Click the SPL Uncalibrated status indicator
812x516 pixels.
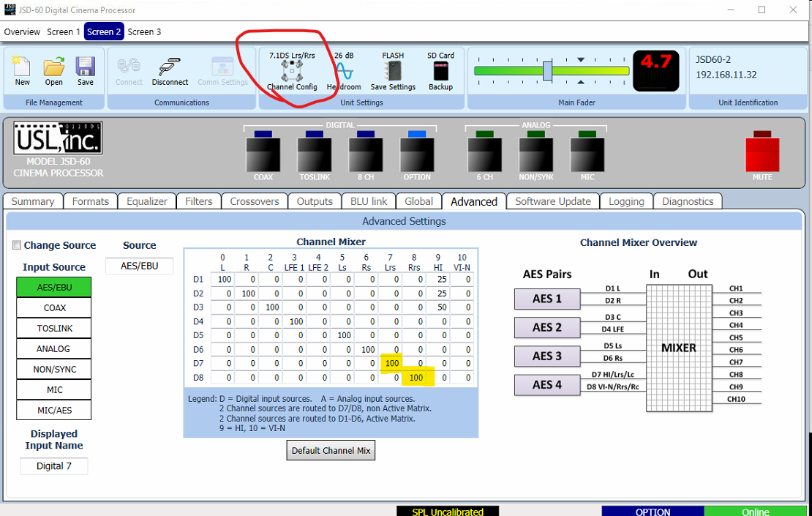pos(448,512)
